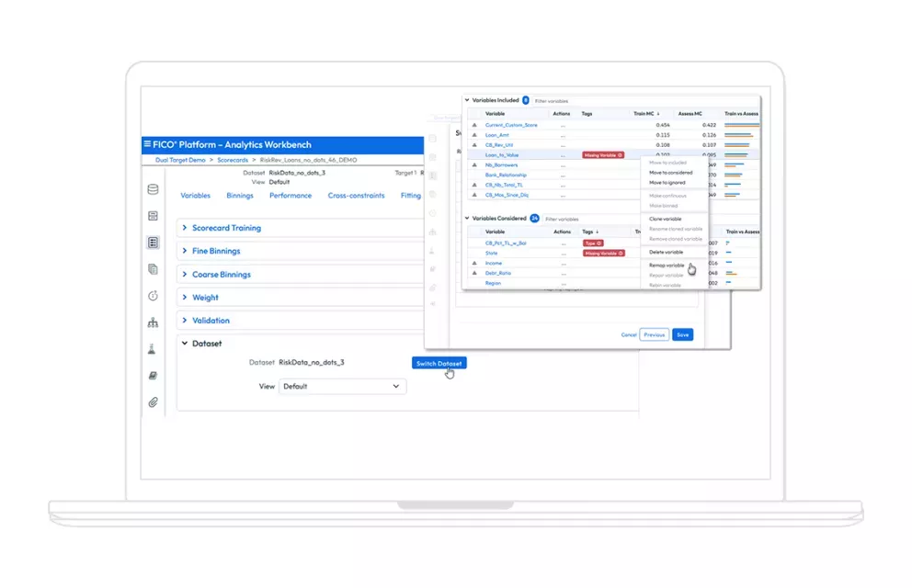Viewport: 912px width, 588px height.
Task: Open the View Default dropdown
Action: [342, 386]
